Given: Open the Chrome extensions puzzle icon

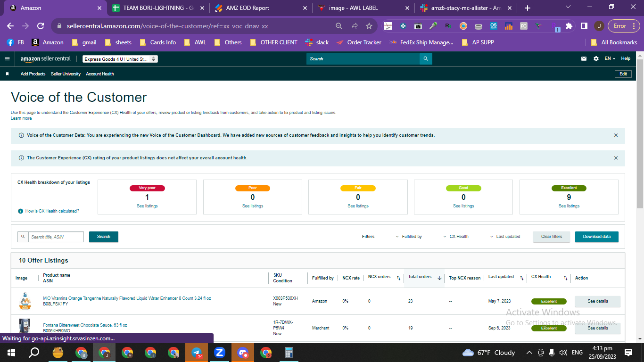Looking at the screenshot, I should point(569,26).
